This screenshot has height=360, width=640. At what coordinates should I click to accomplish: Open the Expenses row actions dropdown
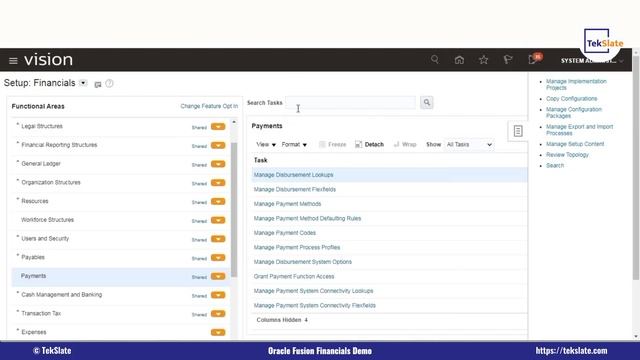[x=218, y=332]
